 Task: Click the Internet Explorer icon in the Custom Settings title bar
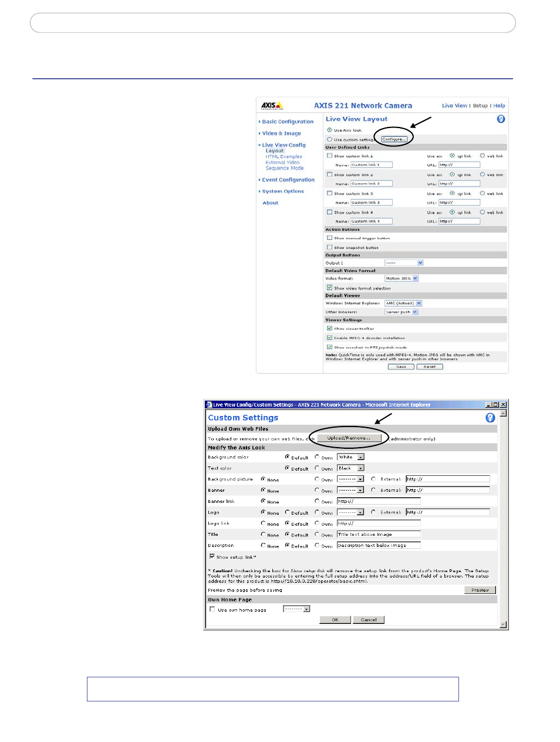(x=209, y=405)
